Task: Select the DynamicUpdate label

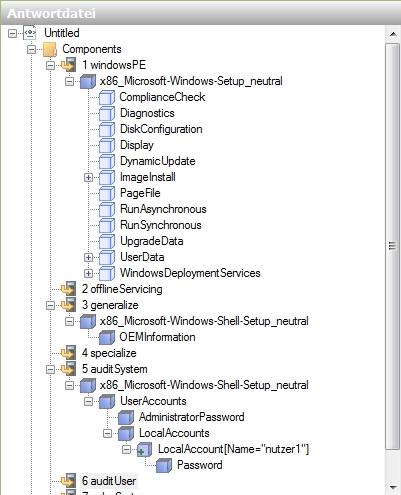Action: pyautogui.click(x=158, y=161)
